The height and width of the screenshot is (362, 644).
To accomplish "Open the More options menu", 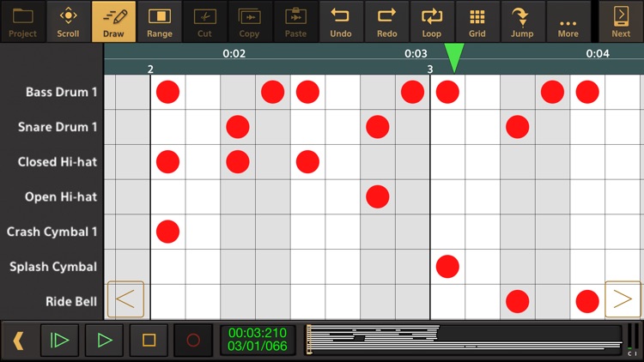I will 568,21.
